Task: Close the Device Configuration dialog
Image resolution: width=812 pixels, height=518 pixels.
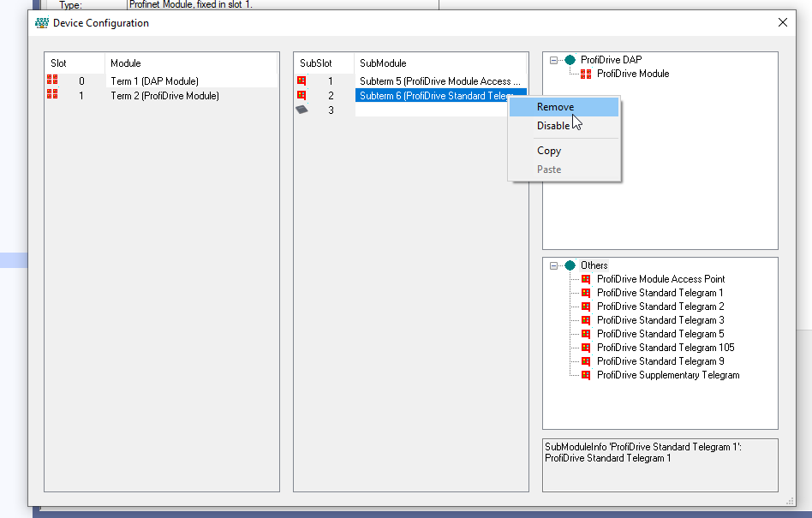Action: (x=783, y=22)
